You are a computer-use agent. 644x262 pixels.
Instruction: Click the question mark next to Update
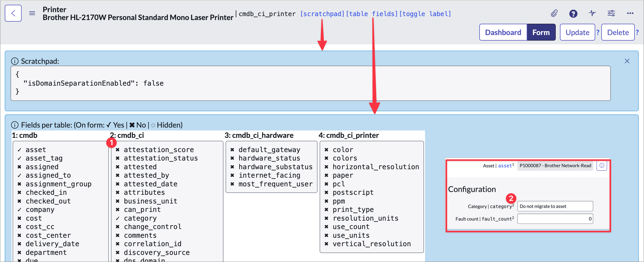tap(598, 32)
